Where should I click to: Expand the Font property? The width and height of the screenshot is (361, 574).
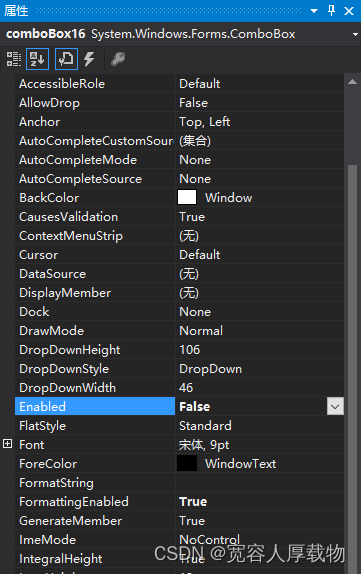pos(7,444)
